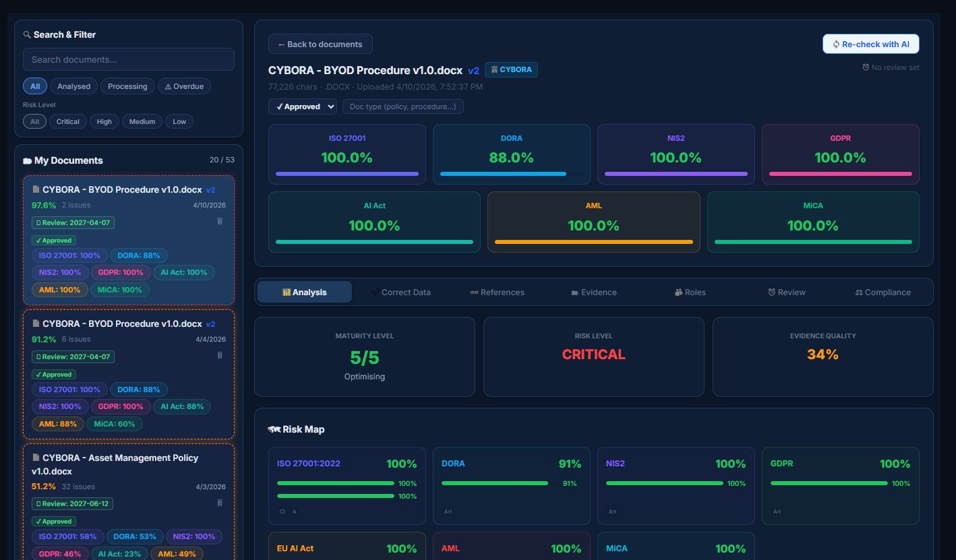Click the My Documents folder icon
The width and height of the screenshot is (956, 560).
pos(28,161)
